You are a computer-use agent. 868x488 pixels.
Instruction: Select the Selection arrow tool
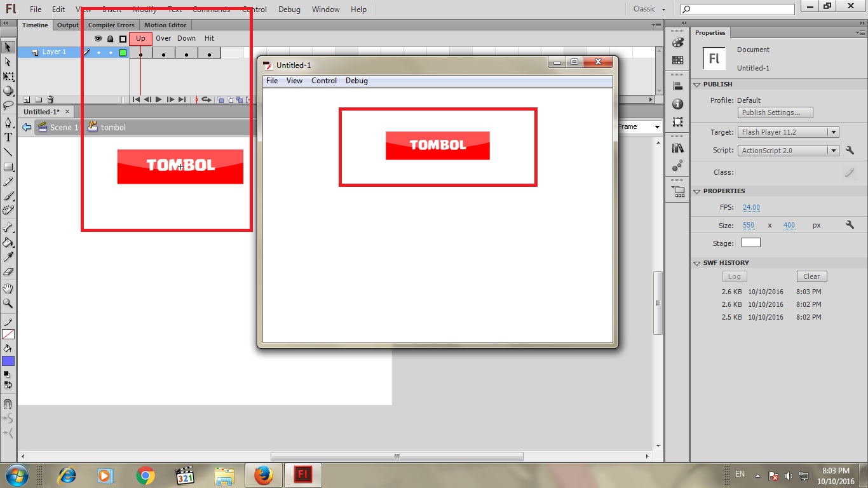click(x=8, y=47)
